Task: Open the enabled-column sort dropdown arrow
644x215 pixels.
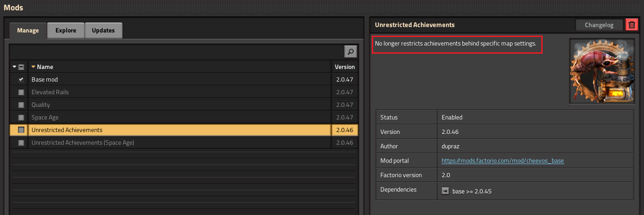Action: coord(14,67)
